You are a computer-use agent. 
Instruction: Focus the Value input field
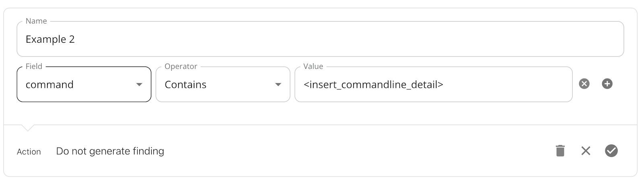click(x=433, y=84)
